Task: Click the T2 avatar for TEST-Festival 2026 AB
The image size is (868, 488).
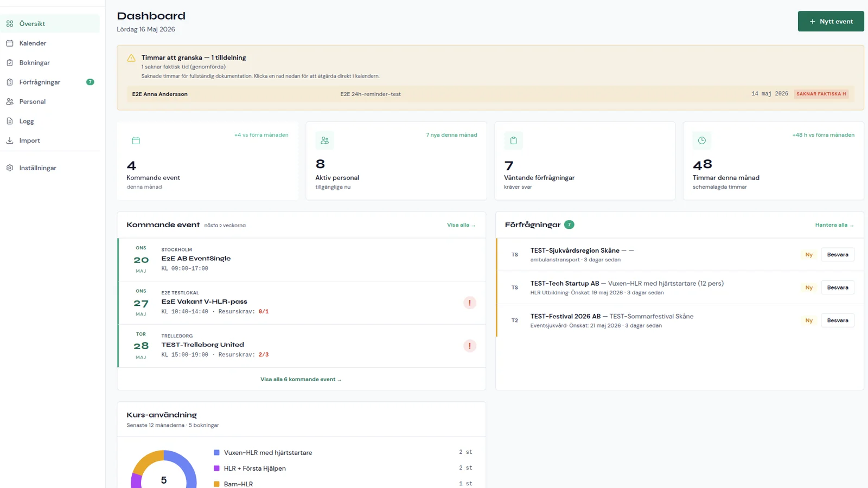Action: pyautogui.click(x=515, y=321)
